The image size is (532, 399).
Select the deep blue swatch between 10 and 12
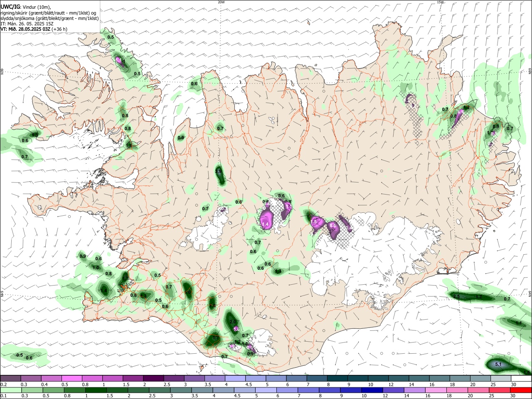(x=371, y=390)
